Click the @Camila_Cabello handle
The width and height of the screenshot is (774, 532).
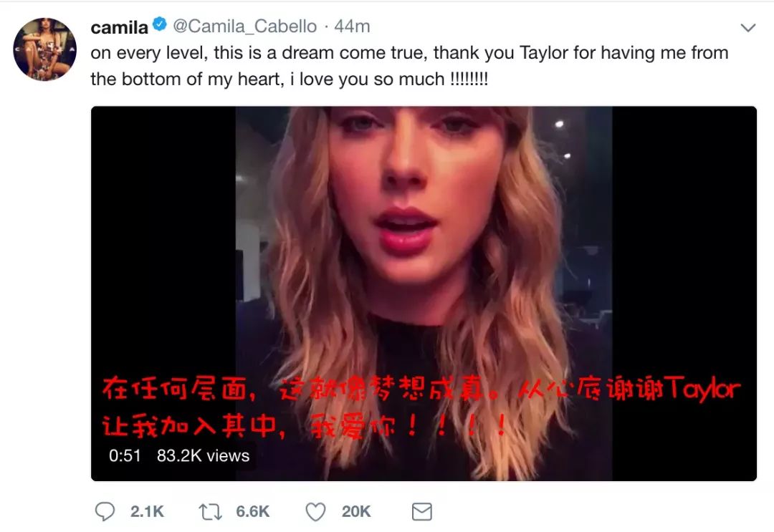pyautogui.click(x=245, y=26)
